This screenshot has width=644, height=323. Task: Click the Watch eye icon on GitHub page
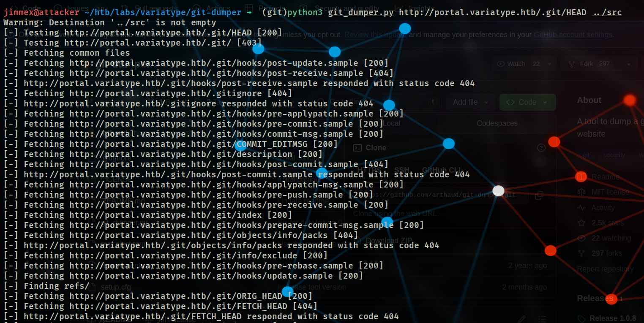pyautogui.click(x=501, y=64)
